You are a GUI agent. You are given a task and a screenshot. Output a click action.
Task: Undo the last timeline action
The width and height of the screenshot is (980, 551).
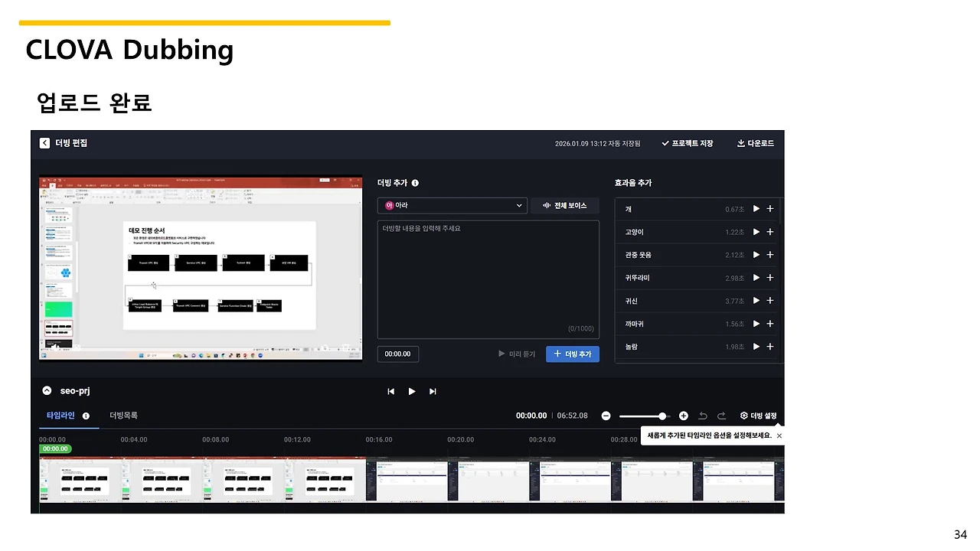click(x=703, y=416)
